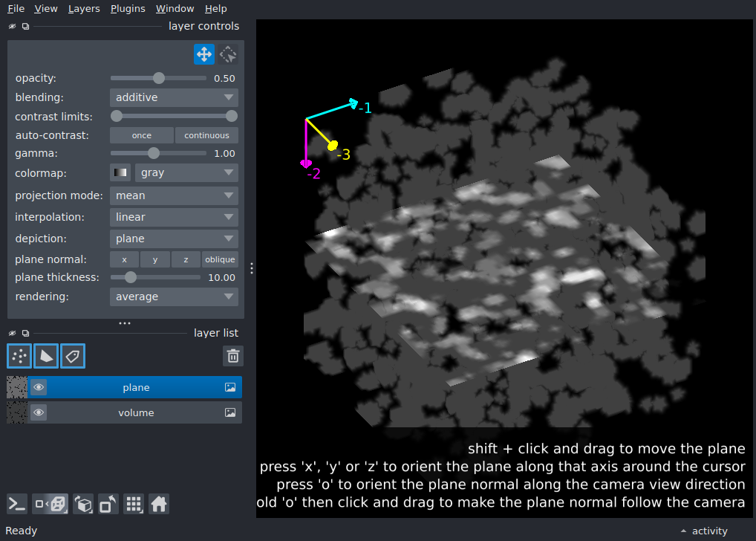
Task: Open the Window menu
Action: point(175,9)
